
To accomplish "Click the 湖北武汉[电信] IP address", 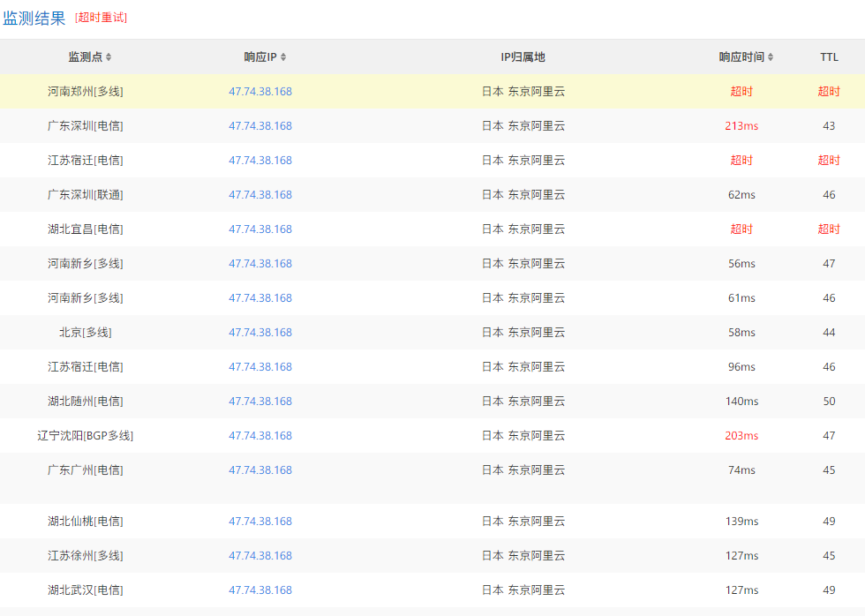I will pyautogui.click(x=259, y=590).
